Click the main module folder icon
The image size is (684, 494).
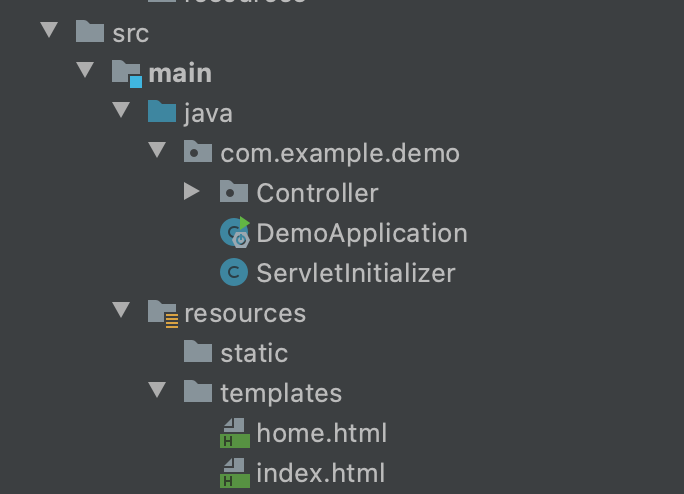pos(126,72)
